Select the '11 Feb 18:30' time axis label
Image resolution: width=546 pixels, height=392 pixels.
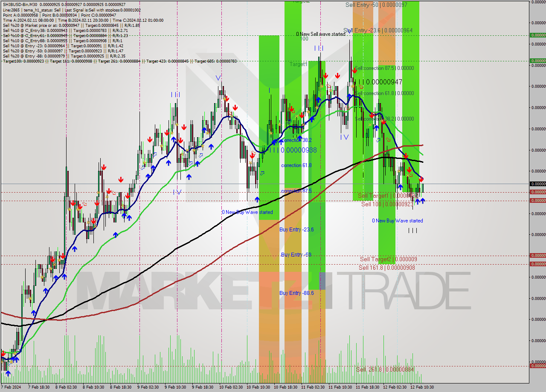tap(368, 387)
